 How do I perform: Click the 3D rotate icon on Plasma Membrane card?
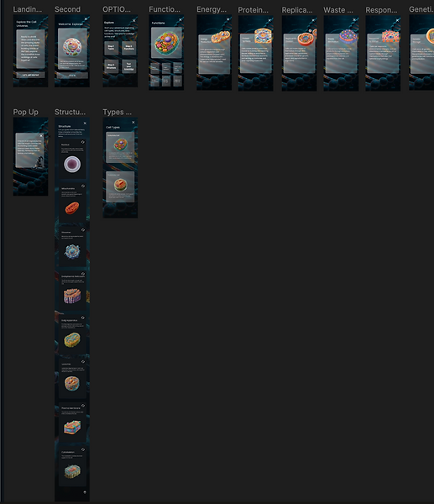[83, 406]
